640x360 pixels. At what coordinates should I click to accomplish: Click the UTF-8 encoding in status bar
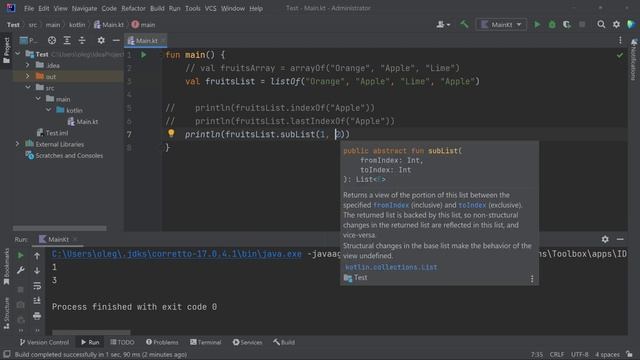[580, 354]
